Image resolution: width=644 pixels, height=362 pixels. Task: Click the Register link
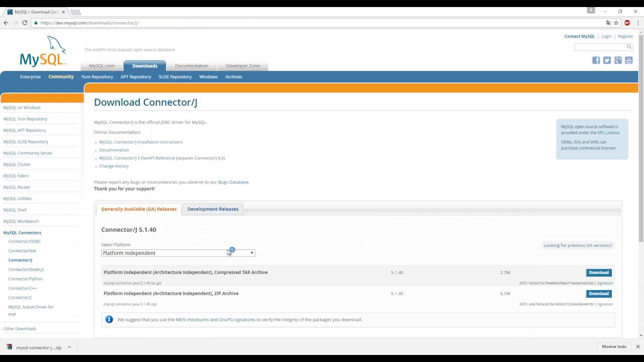pos(625,36)
